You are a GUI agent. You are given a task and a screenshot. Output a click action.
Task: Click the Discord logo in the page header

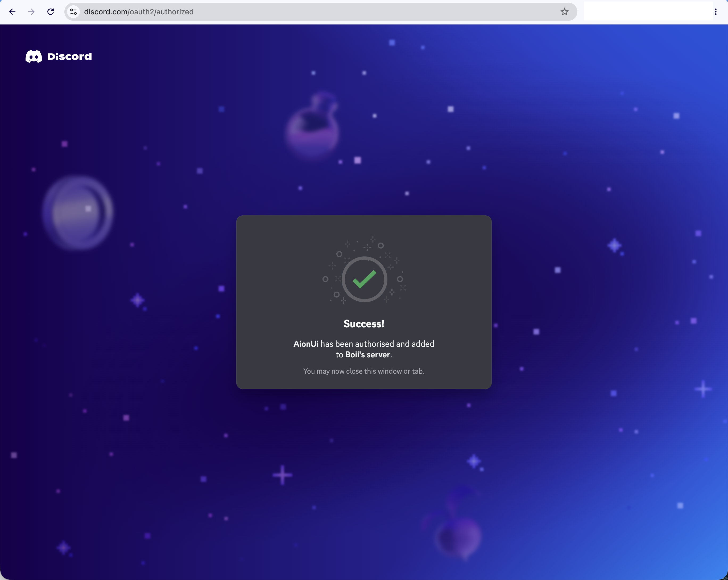coord(59,56)
